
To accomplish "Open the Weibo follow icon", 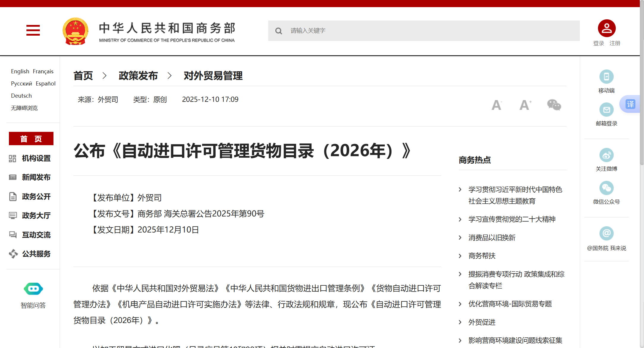I will pos(606,155).
